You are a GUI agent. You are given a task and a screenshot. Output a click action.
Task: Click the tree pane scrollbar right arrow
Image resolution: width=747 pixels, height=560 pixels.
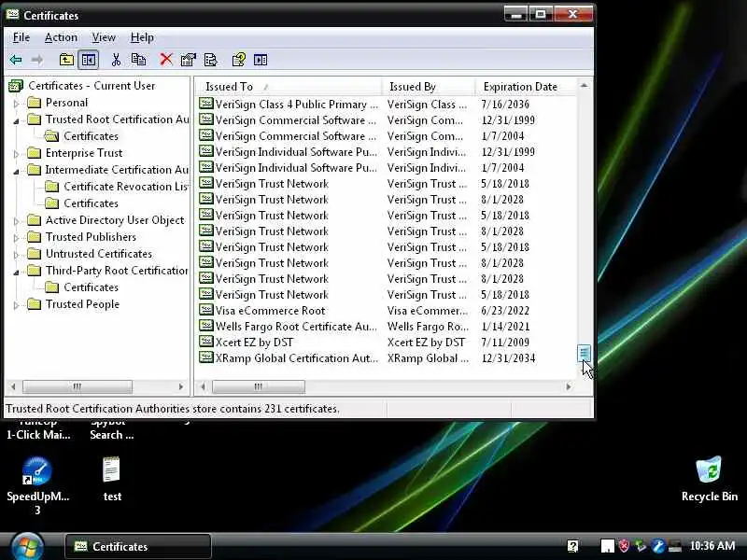(180, 386)
